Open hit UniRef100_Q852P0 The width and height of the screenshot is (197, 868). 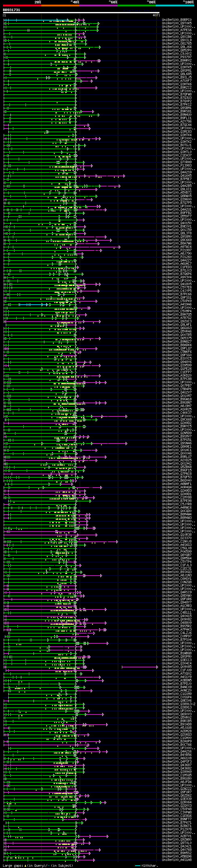click(x=177, y=50)
